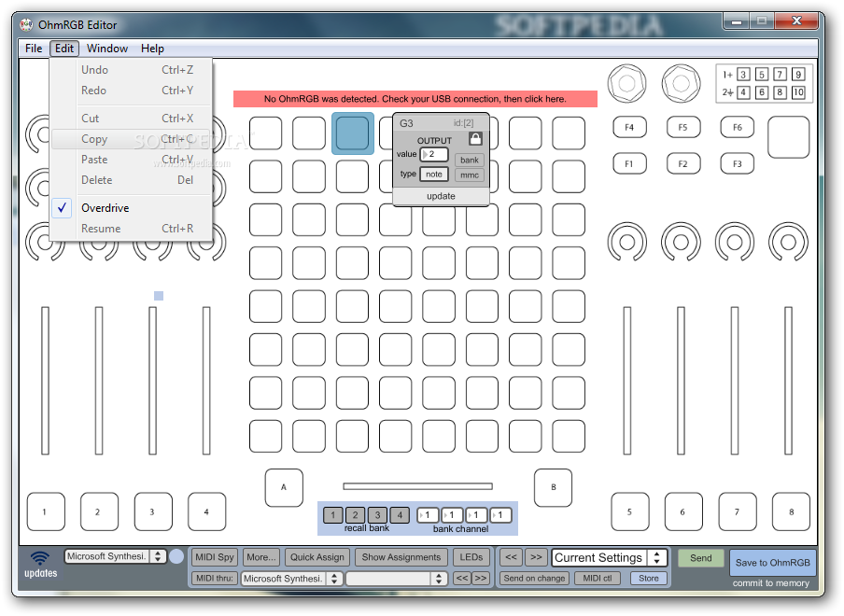Toggle channel box 3 in top right
Image resolution: width=844 pixels, height=616 pixels.
point(743,75)
